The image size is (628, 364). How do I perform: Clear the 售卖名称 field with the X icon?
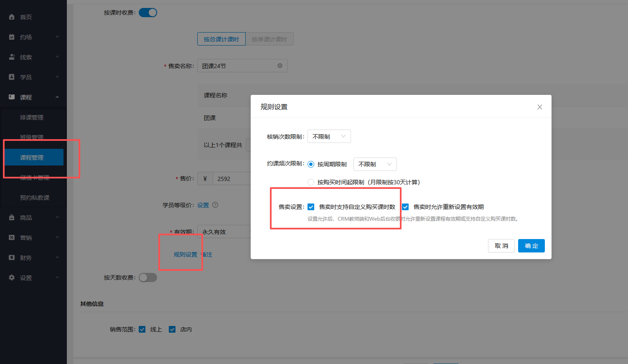[x=280, y=66]
